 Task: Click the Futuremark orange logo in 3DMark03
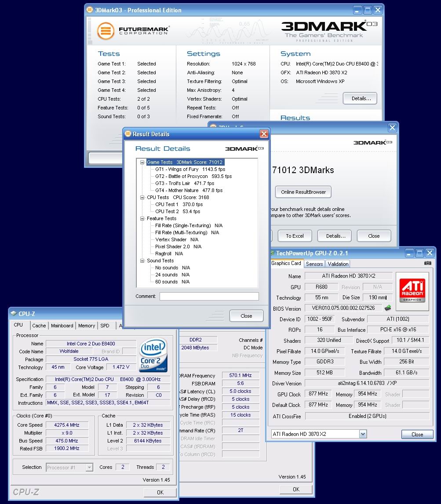point(106,31)
